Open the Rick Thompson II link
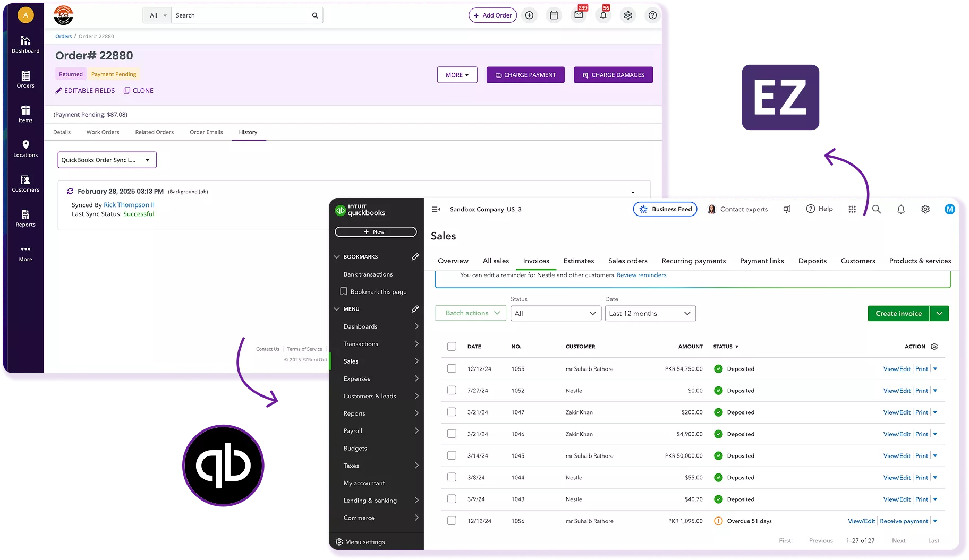The image size is (969, 560). point(129,205)
